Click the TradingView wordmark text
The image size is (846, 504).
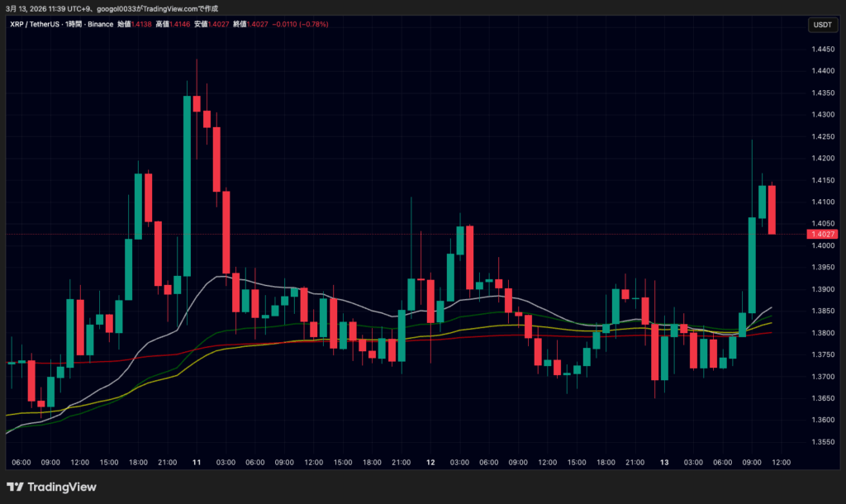[62, 487]
